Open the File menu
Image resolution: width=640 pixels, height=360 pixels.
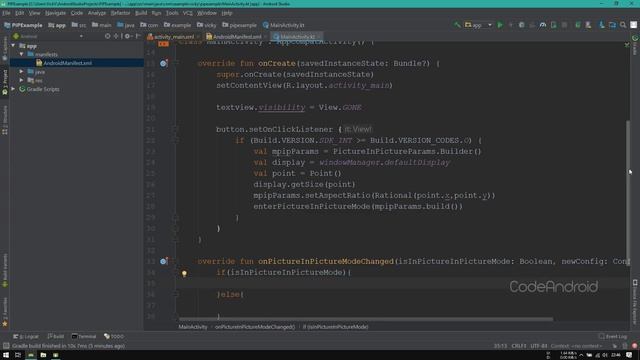pos(6,13)
